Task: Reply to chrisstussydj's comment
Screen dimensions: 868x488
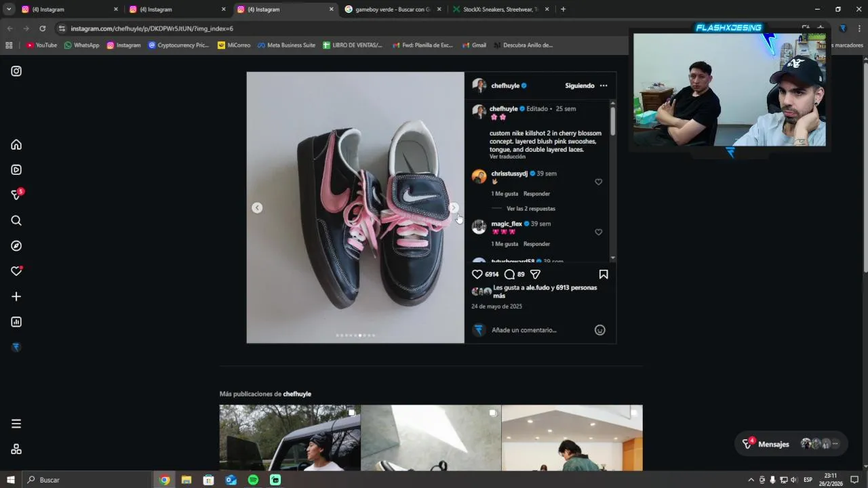Action: tap(536, 194)
